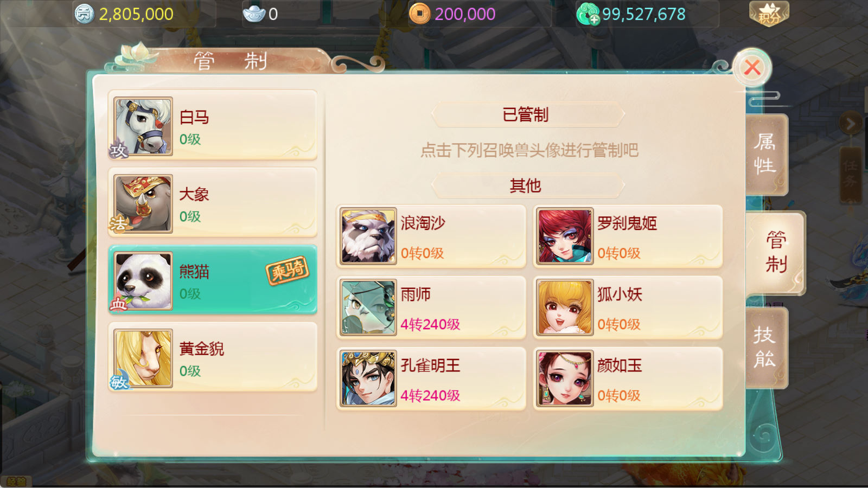Choose the 罗刹鬼姬 summon avatar
Screen dimensions: 868x488
565,236
